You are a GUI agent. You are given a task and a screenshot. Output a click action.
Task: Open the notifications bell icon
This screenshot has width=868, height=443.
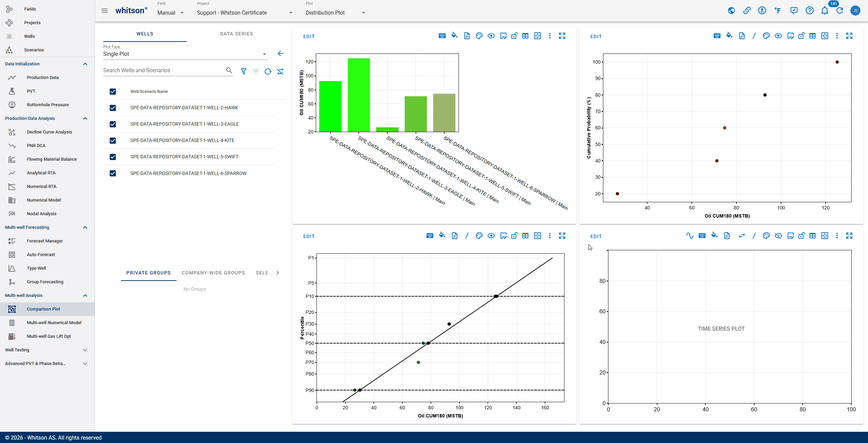(x=824, y=11)
